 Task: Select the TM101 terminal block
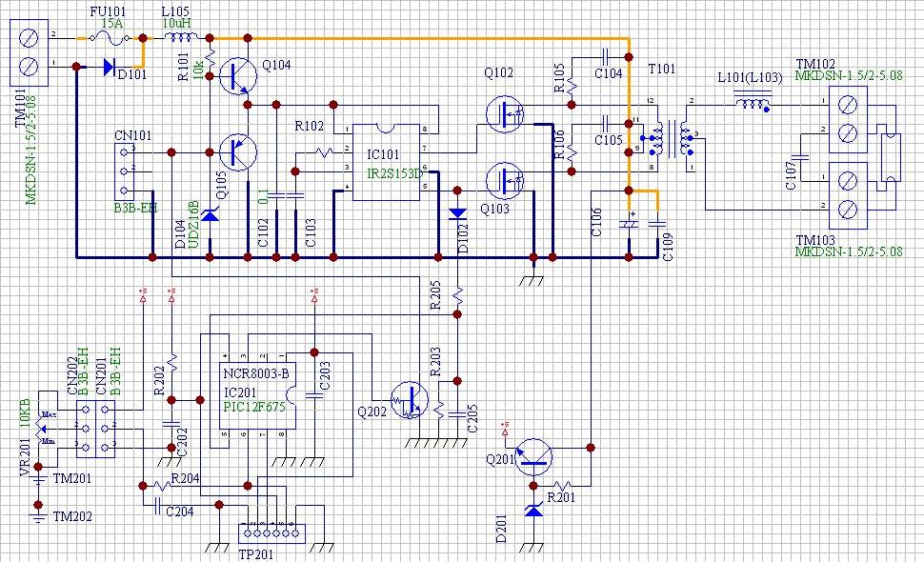[29, 52]
